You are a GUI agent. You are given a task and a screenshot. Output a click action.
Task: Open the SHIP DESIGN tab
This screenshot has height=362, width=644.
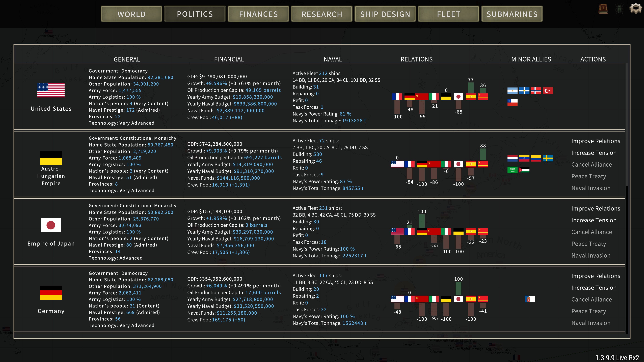point(385,14)
